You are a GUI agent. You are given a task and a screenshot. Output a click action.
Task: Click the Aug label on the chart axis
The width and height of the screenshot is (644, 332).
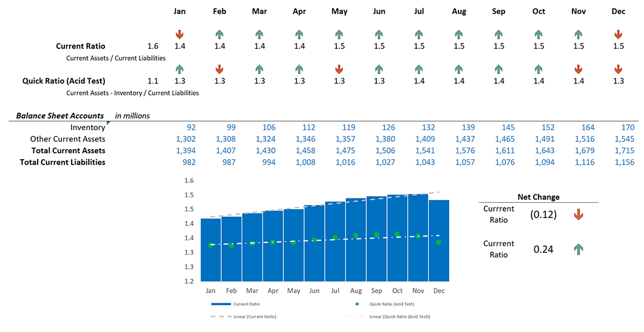(355, 290)
